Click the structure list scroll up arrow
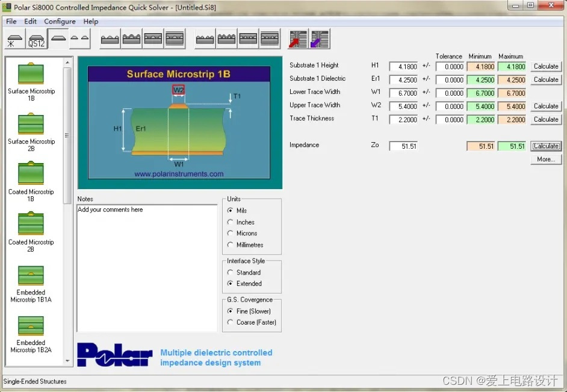567x392 pixels. (x=67, y=63)
